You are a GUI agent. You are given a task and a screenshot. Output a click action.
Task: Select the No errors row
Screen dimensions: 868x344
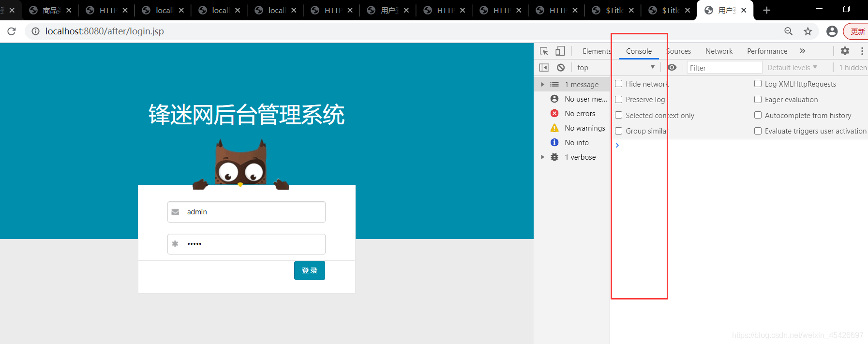pos(572,113)
